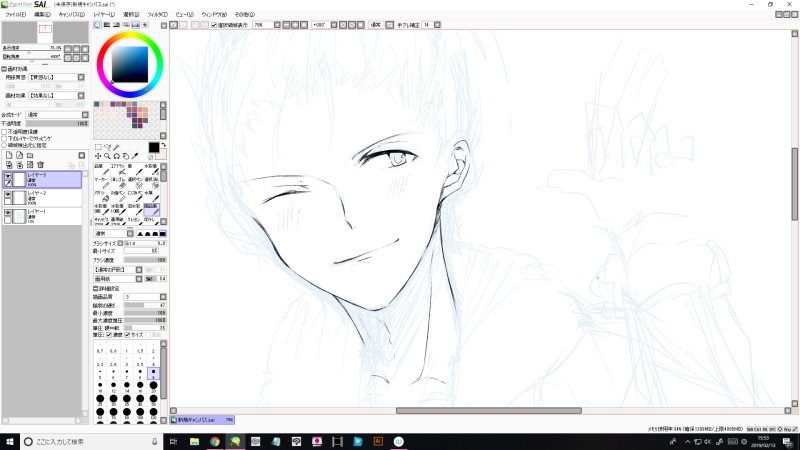Select the move tool
The image size is (800, 450).
(98, 156)
